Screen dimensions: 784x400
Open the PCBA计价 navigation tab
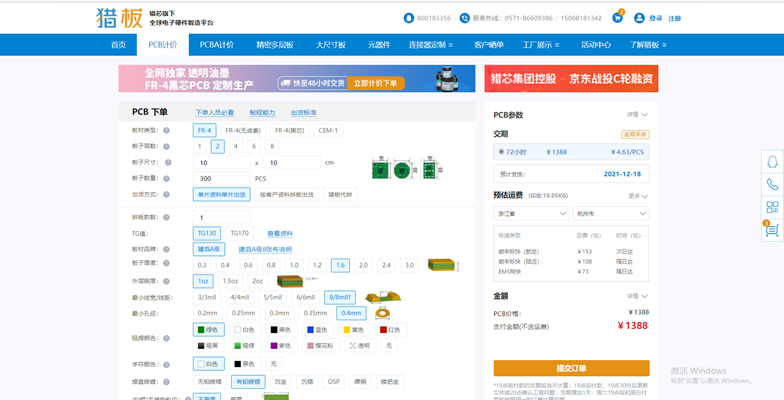[x=216, y=45]
